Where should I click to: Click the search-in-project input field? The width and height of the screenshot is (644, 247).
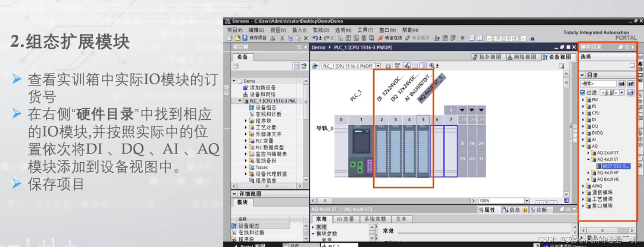[x=506, y=38]
